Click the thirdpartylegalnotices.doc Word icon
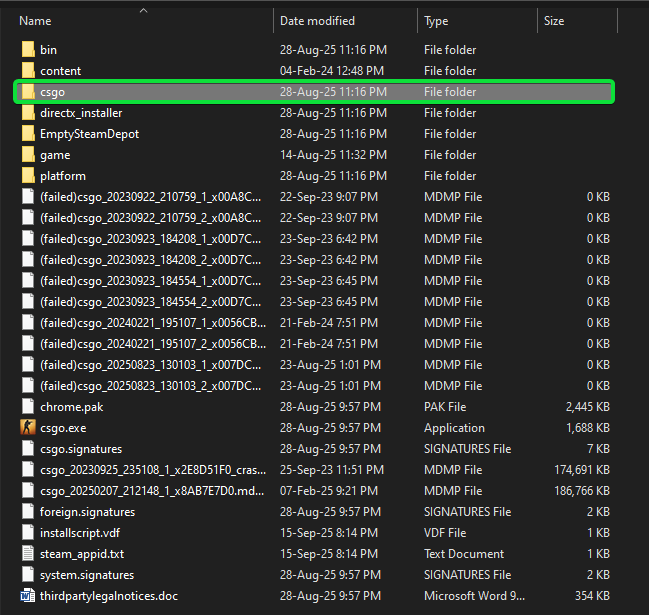This screenshot has width=649, height=615. (28, 596)
